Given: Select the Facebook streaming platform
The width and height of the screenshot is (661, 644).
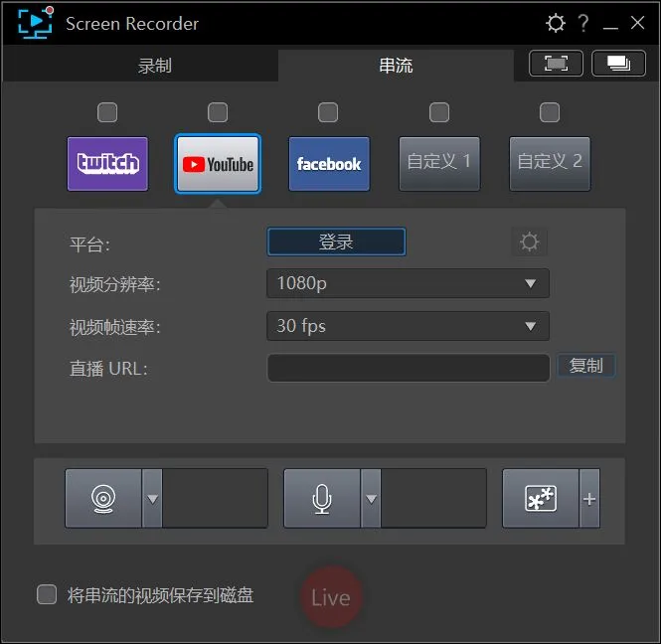Looking at the screenshot, I should [x=329, y=164].
